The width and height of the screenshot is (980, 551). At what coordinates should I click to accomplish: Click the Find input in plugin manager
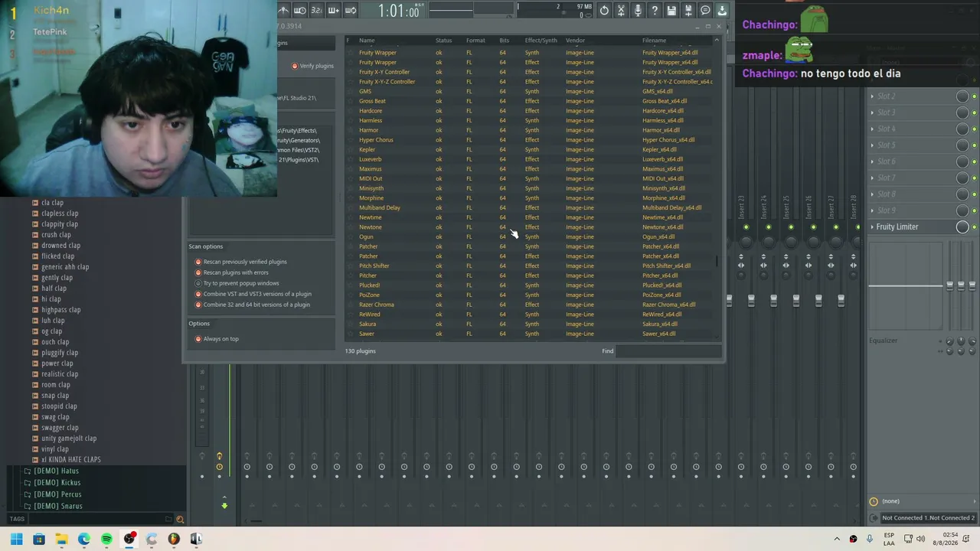pyautogui.click(x=668, y=351)
